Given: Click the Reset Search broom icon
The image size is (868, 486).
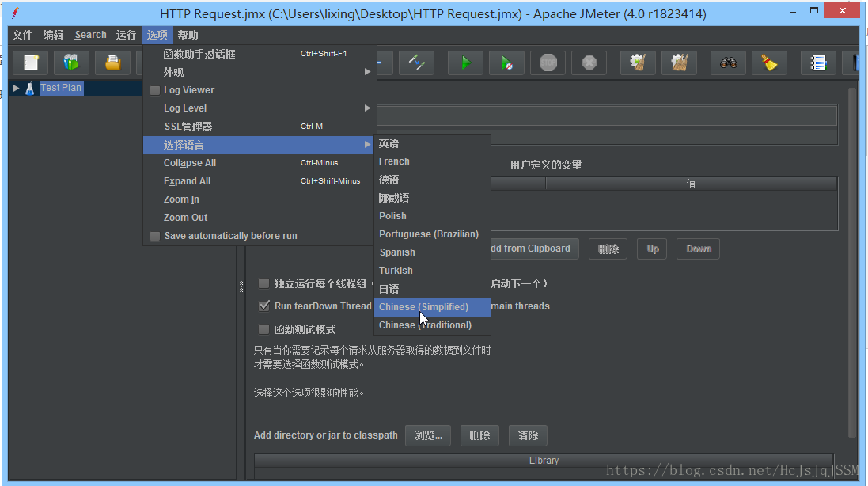Looking at the screenshot, I should 769,63.
